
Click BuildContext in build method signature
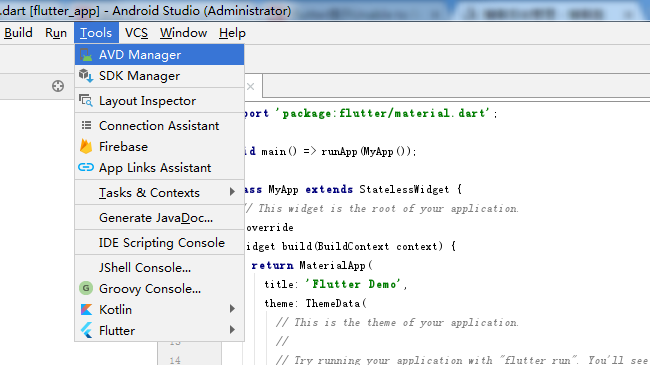pos(354,246)
